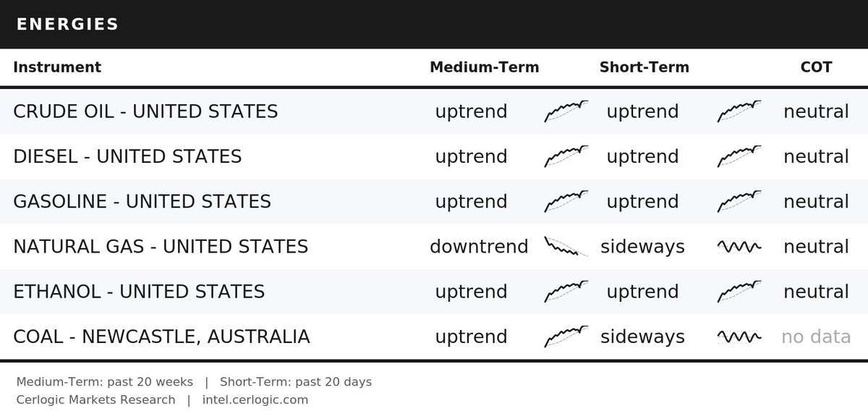Click Coal Newcastle short-term sideways wave icon
Screen dimensions: 868x419
pos(739,337)
